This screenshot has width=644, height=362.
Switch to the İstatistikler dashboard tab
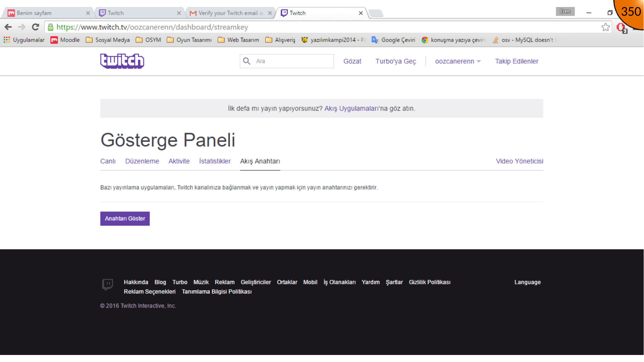pyautogui.click(x=215, y=161)
